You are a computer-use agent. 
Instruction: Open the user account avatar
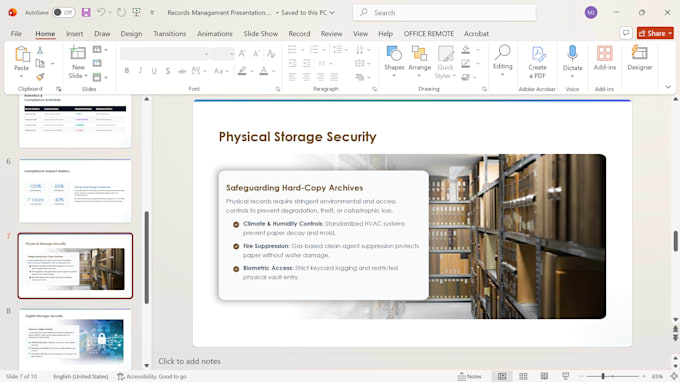point(591,13)
